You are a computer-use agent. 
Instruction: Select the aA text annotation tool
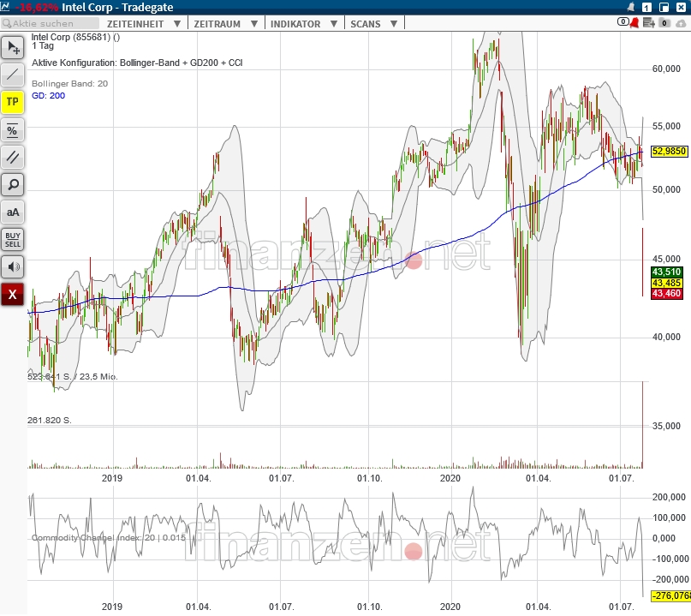[12, 212]
